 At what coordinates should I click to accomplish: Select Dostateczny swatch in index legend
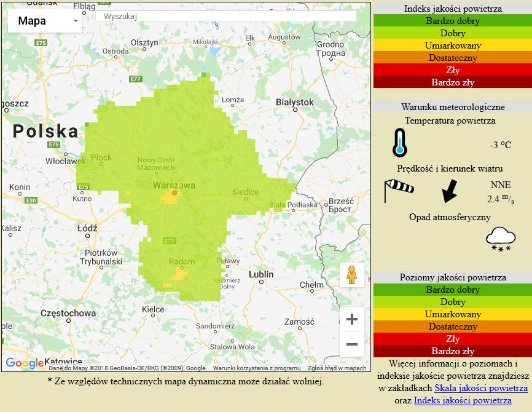coord(453,57)
